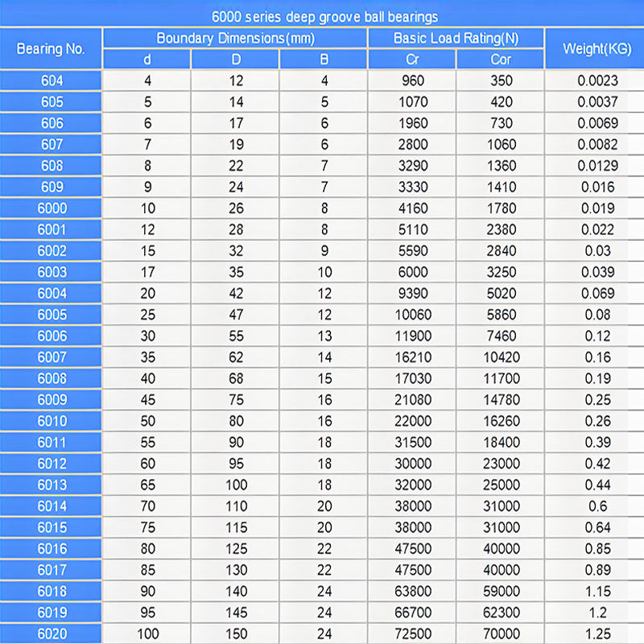Click Cor value 14780

[501, 399]
